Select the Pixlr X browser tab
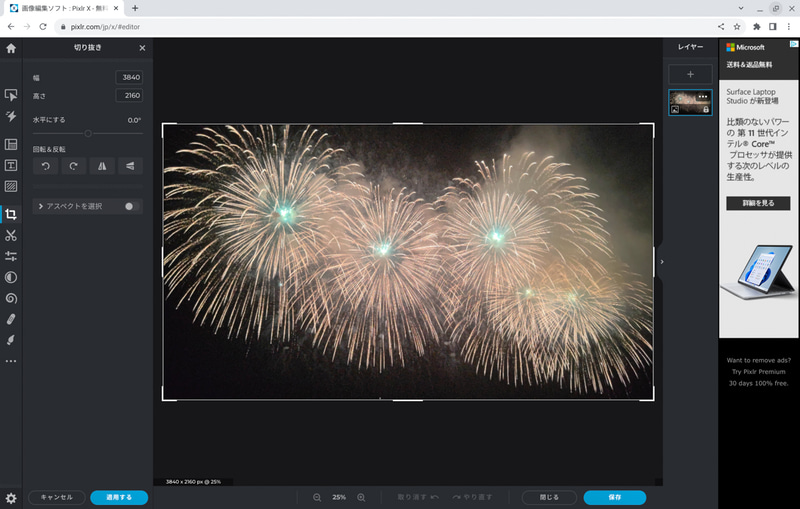 tap(64, 8)
